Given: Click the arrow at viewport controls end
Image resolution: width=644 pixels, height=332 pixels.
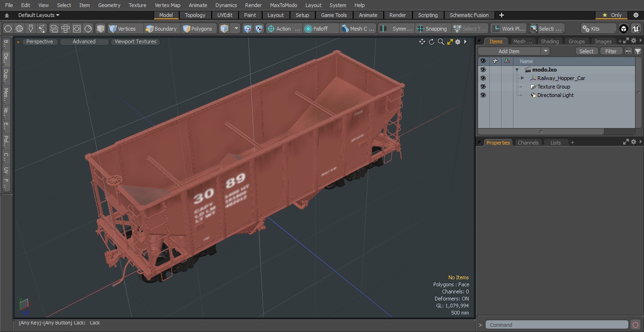Looking at the screenshot, I should coord(465,42).
